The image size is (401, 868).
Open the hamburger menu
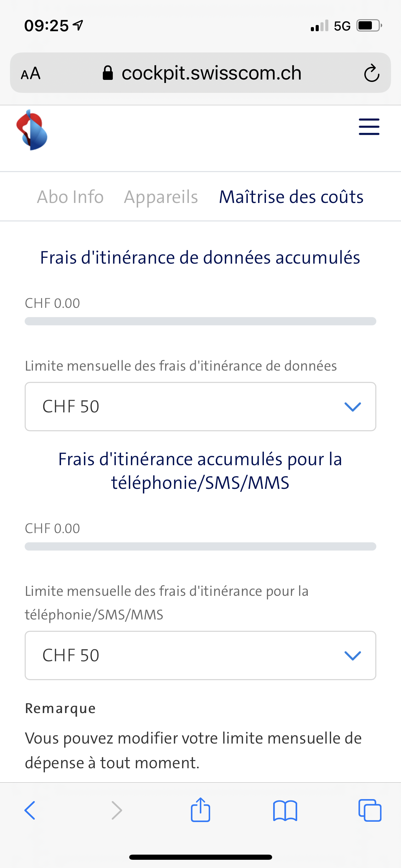[x=369, y=127]
